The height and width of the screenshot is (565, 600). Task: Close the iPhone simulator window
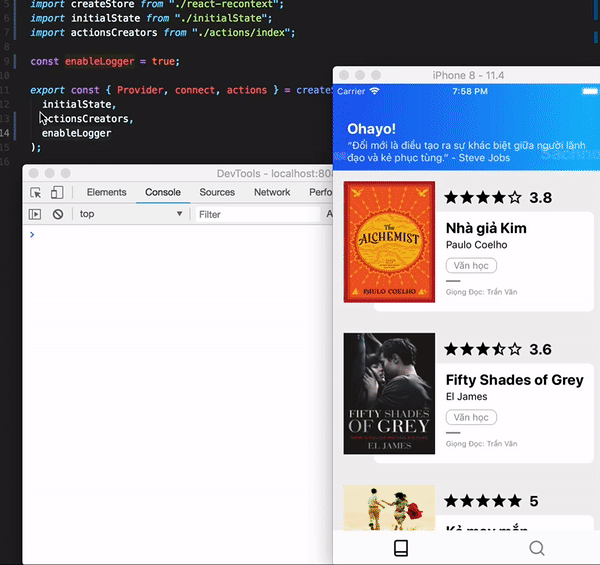(344, 75)
